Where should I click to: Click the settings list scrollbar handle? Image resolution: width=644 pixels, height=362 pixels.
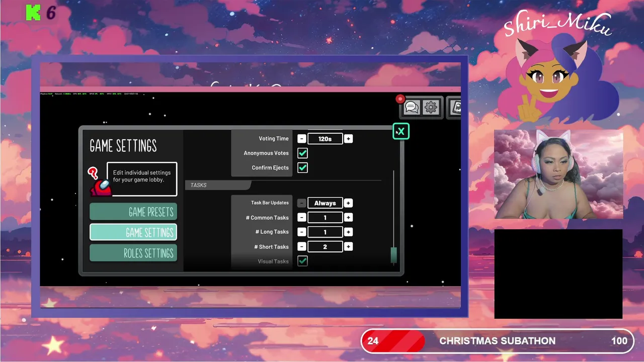point(393,255)
